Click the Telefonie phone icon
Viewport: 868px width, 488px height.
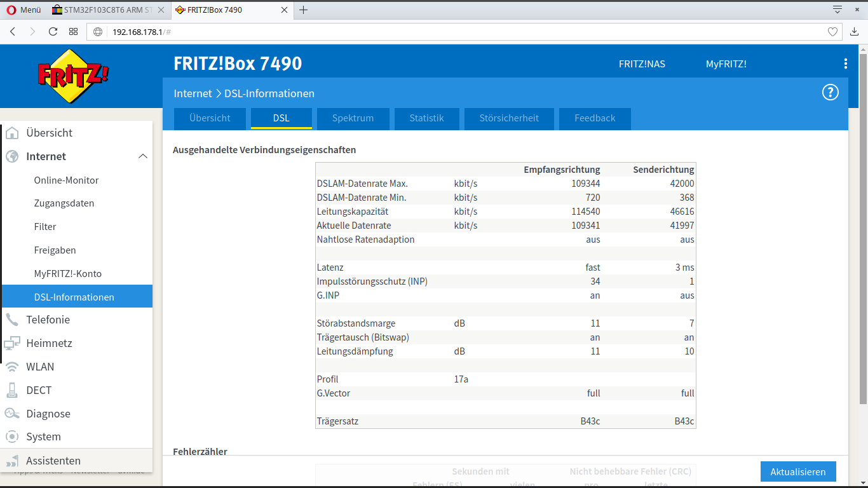(12, 320)
